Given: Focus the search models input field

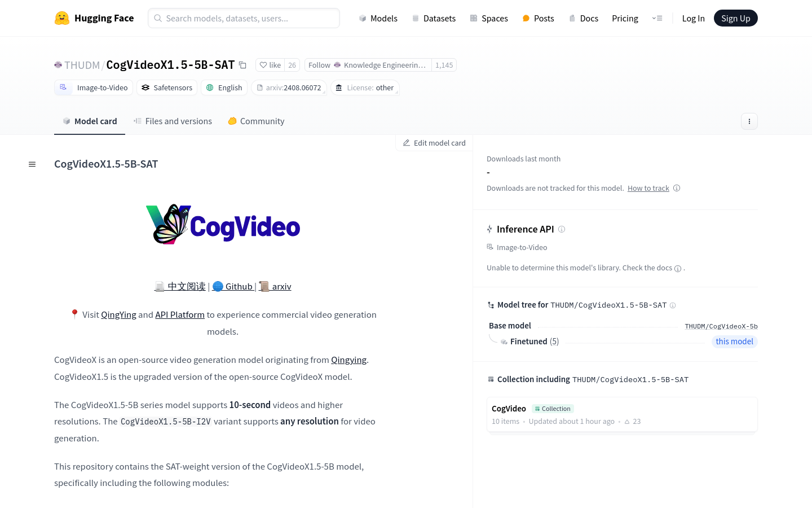Looking at the screenshot, I should coord(244,18).
